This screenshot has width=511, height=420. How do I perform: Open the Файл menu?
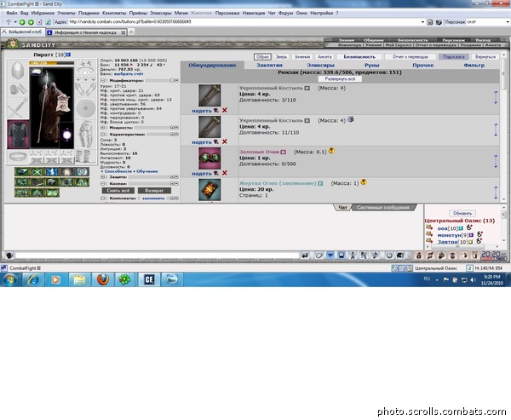tap(12, 14)
